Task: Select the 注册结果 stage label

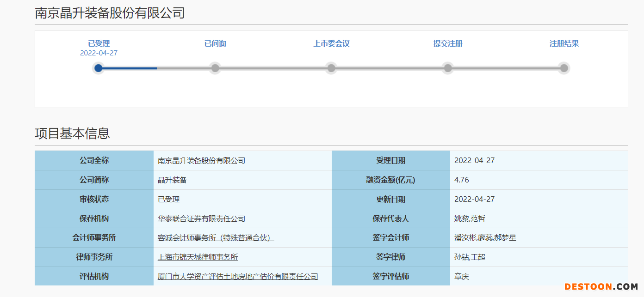Action: coord(564,44)
